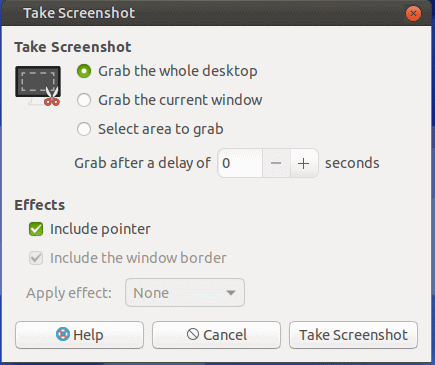Click the Take Screenshot button
435x365 pixels.
click(x=353, y=335)
